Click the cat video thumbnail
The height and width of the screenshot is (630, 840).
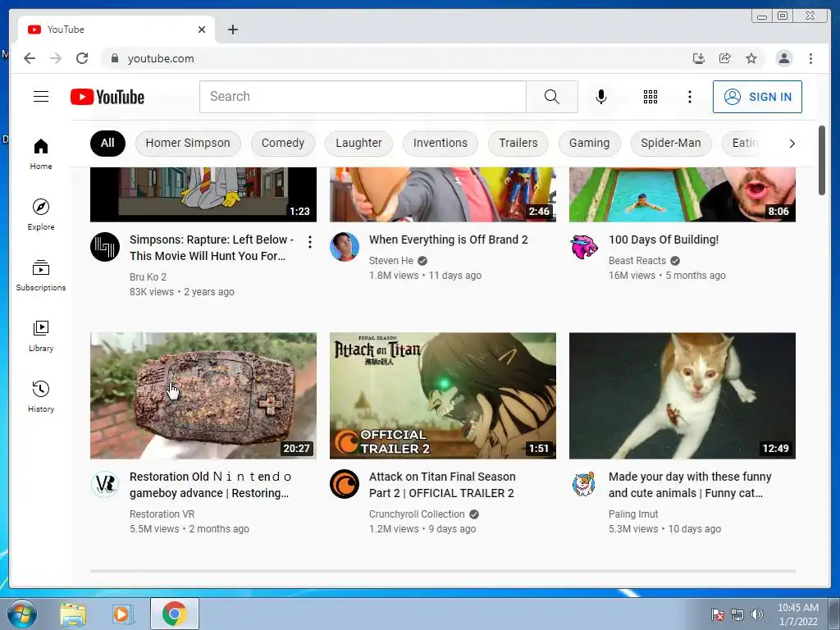click(x=682, y=396)
